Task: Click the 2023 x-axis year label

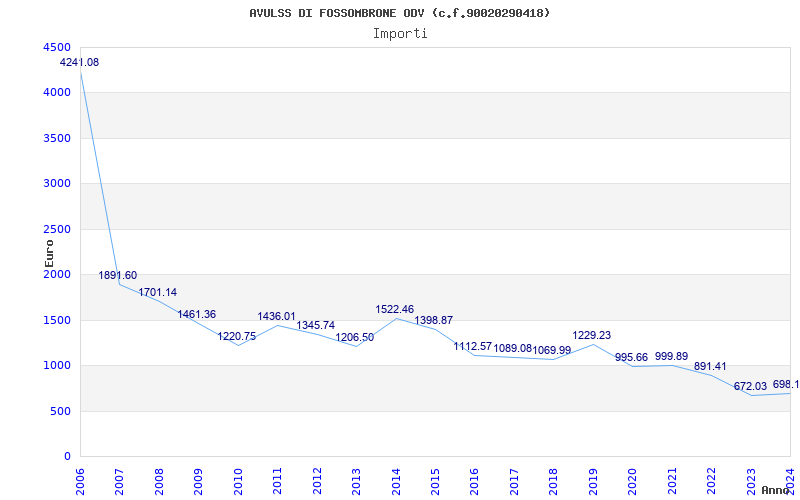Action: 751,482
